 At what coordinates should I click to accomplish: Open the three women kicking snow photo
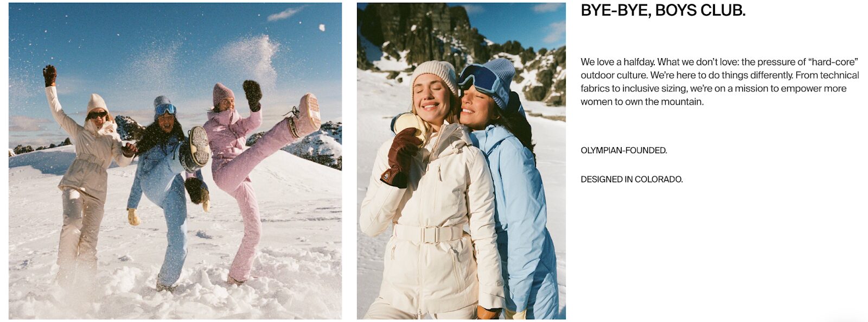coord(175,161)
